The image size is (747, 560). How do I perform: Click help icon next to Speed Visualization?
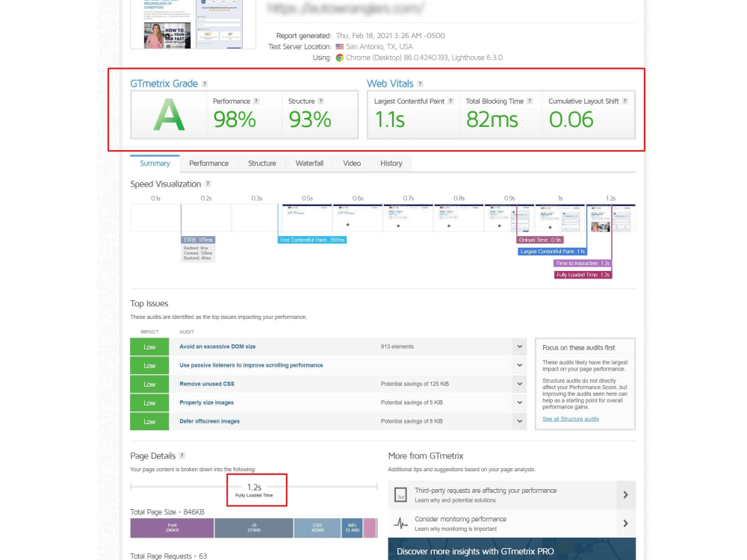tap(208, 184)
